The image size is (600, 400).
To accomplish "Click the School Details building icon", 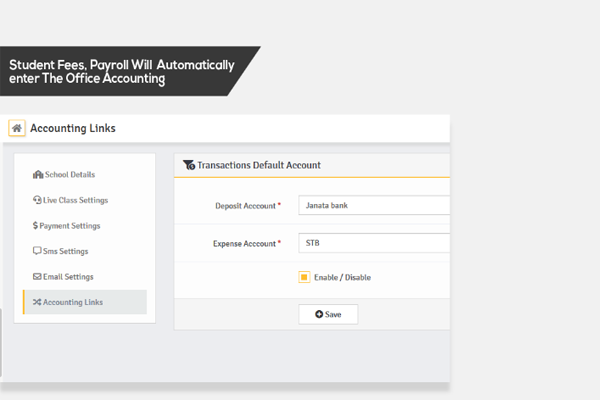I will pyautogui.click(x=38, y=175).
